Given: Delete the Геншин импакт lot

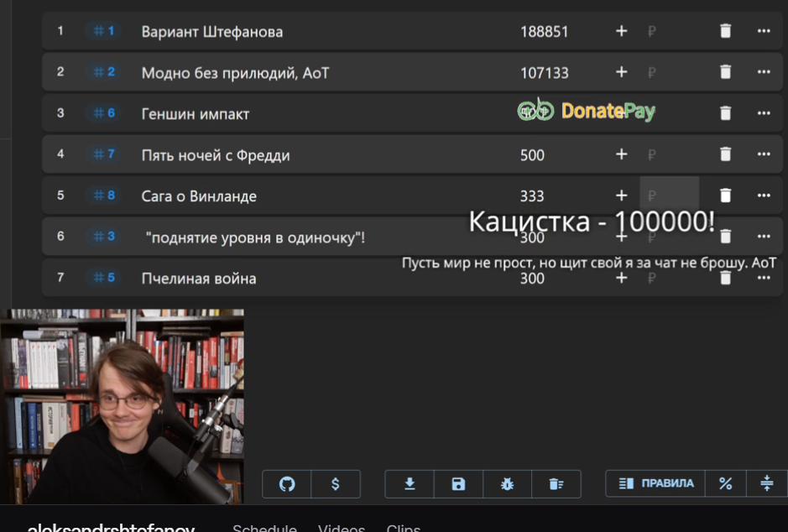Looking at the screenshot, I should click(725, 113).
